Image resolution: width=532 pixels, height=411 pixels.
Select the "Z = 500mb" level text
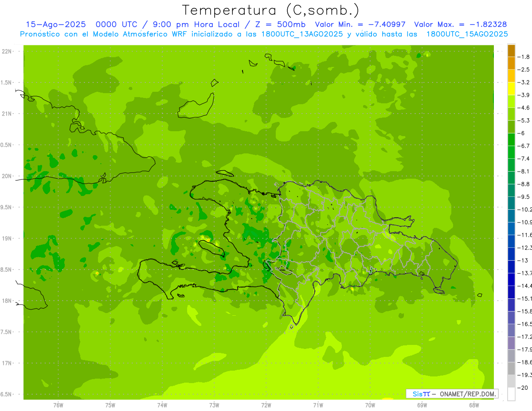coord(281,24)
